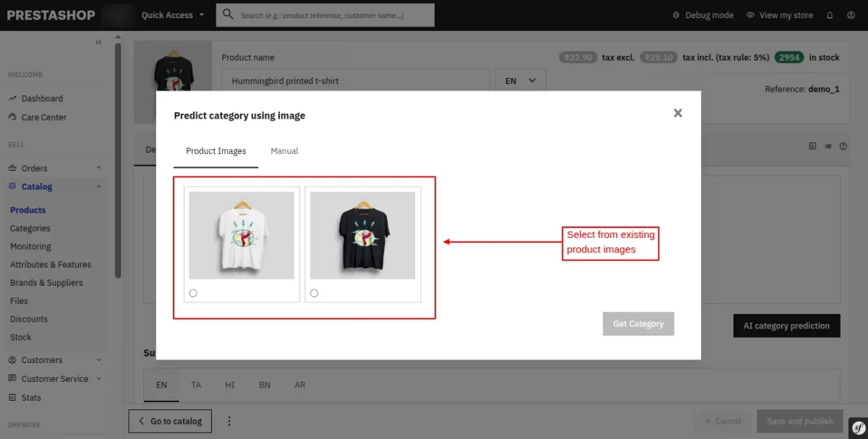This screenshot has width=868, height=439.
Task: Switch to the Manual tab in the dialog
Action: click(x=284, y=150)
